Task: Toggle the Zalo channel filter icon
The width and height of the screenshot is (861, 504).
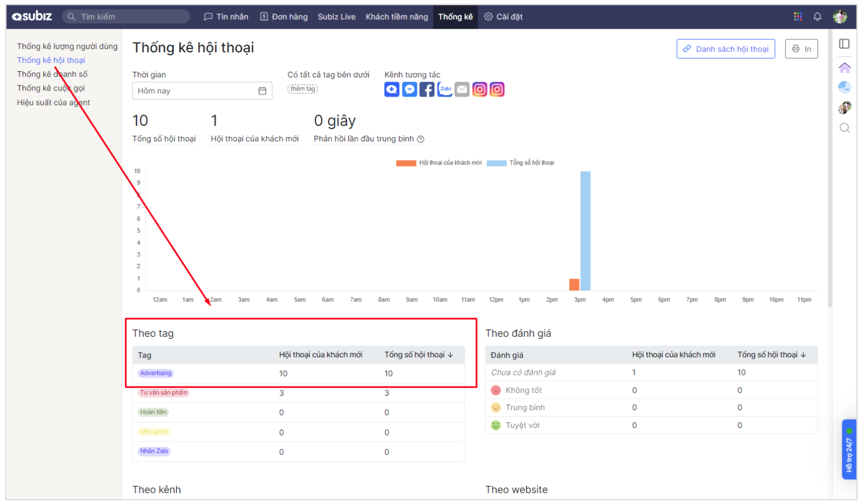Action: point(445,89)
